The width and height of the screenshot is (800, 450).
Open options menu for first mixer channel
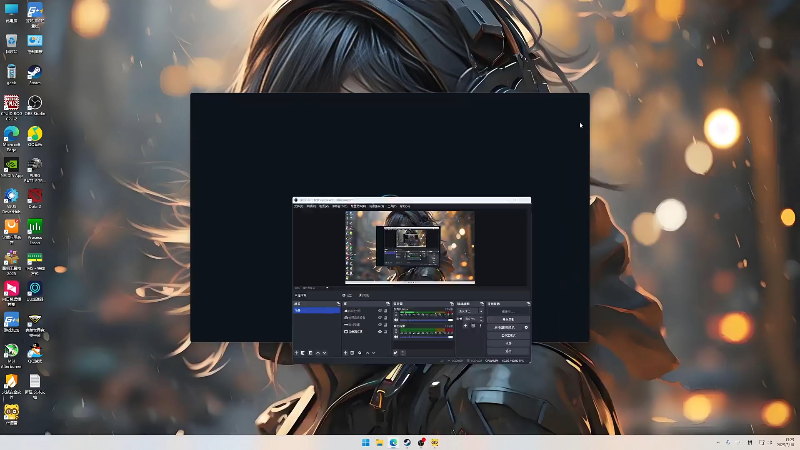[x=396, y=315]
